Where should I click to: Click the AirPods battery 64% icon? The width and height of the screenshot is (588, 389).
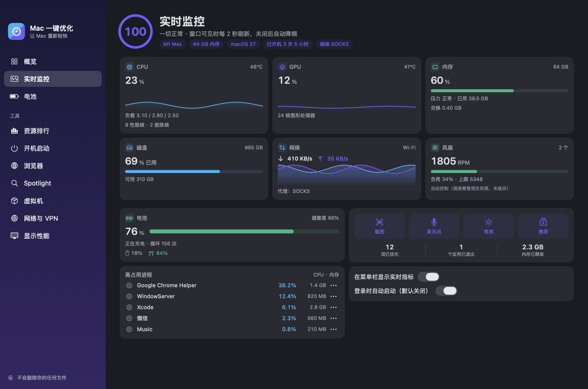151,253
